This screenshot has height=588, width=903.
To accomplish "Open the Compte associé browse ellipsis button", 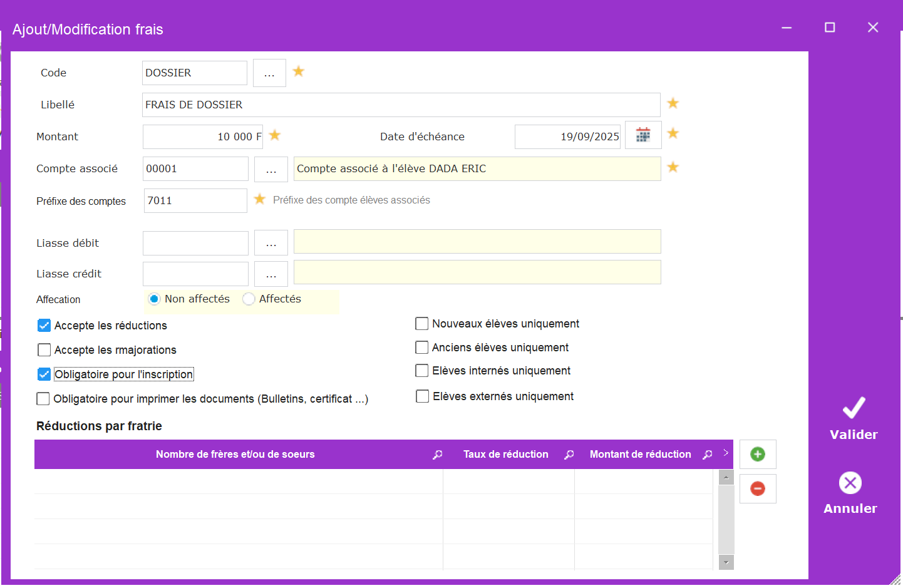I will 271,169.
